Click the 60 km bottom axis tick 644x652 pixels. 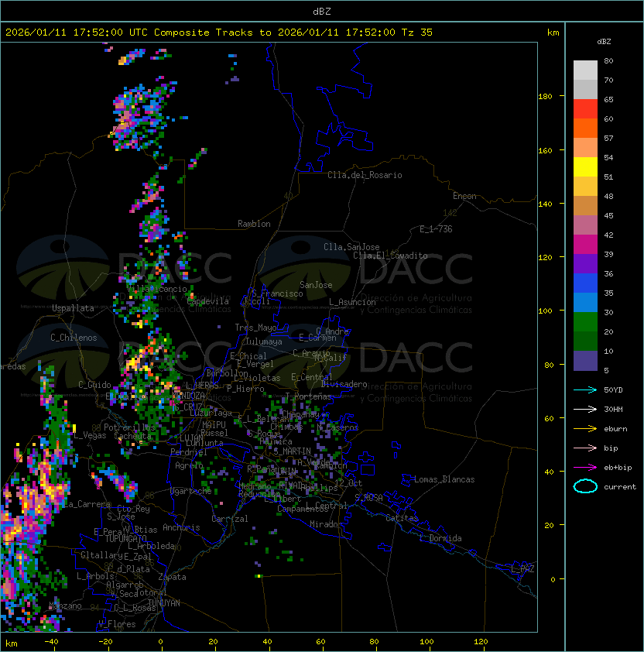click(x=320, y=642)
